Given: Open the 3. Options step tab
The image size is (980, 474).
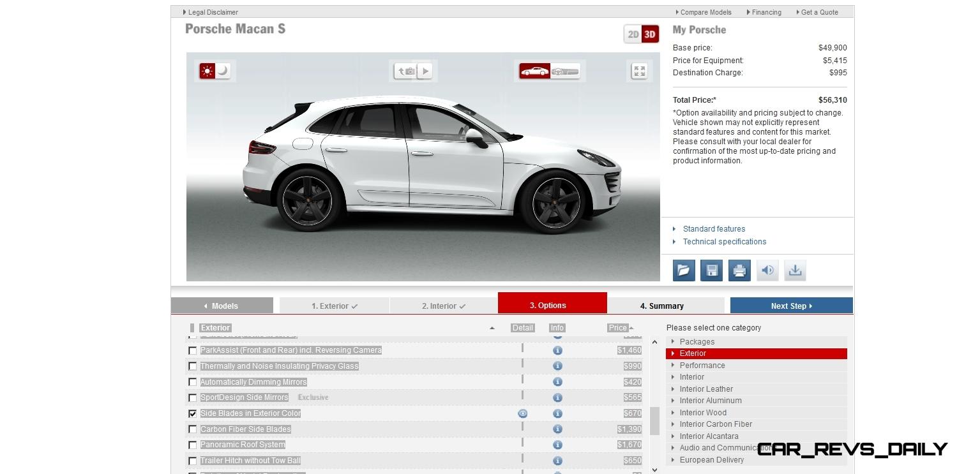Looking at the screenshot, I should [552, 303].
